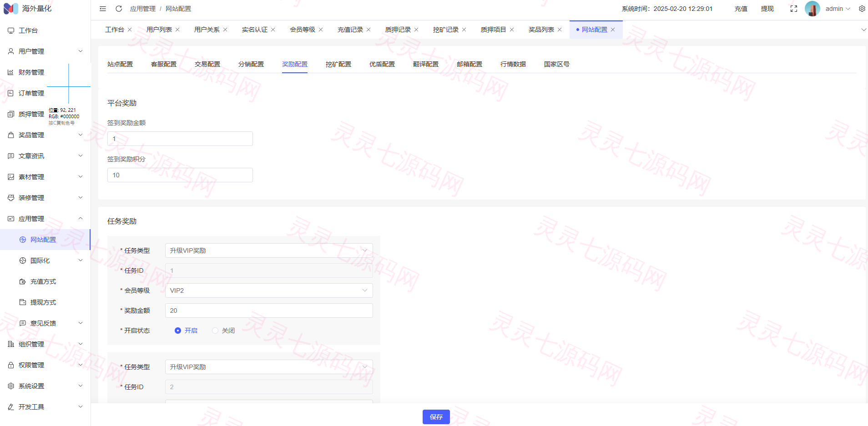Viewport: 868px width, 426px height.
Task: Click the 保存 button
Action: (436, 417)
